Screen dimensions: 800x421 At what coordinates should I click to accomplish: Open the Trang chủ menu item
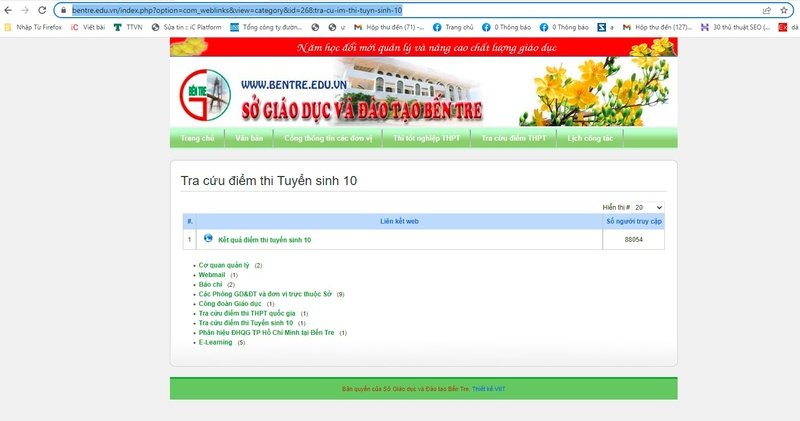(197, 138)
